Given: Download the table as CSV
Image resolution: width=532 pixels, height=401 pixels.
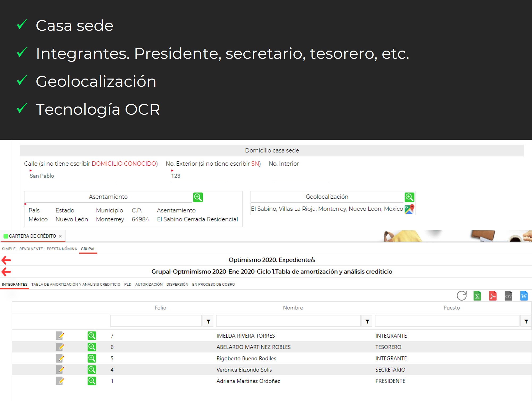Looking at the screenshot, I should (x=508, y=296).
